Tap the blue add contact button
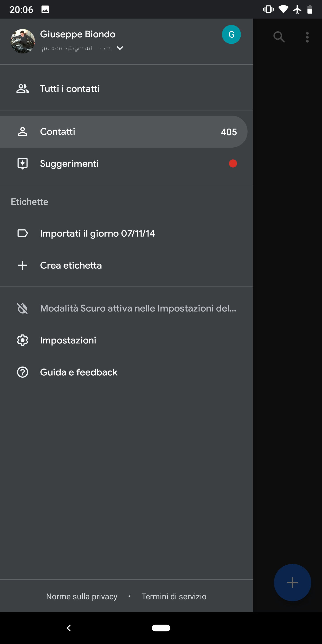 pos(292,583)
